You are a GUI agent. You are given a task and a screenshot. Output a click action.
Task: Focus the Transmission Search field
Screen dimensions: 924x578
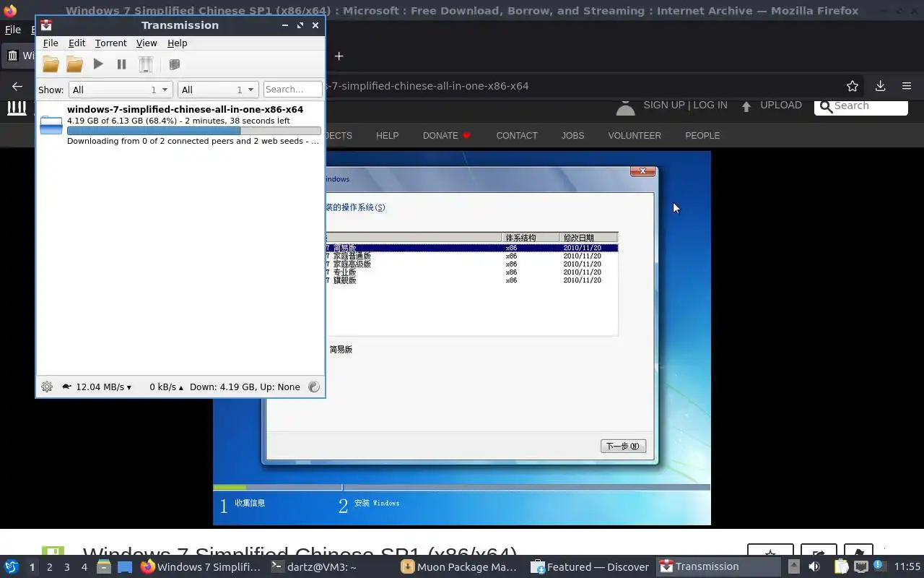[292, 90]
